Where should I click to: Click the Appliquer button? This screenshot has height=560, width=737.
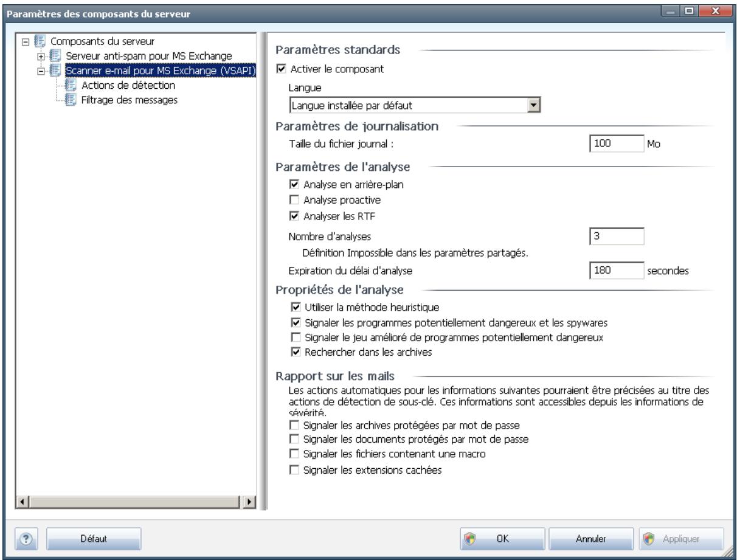[x=681, y=539]
